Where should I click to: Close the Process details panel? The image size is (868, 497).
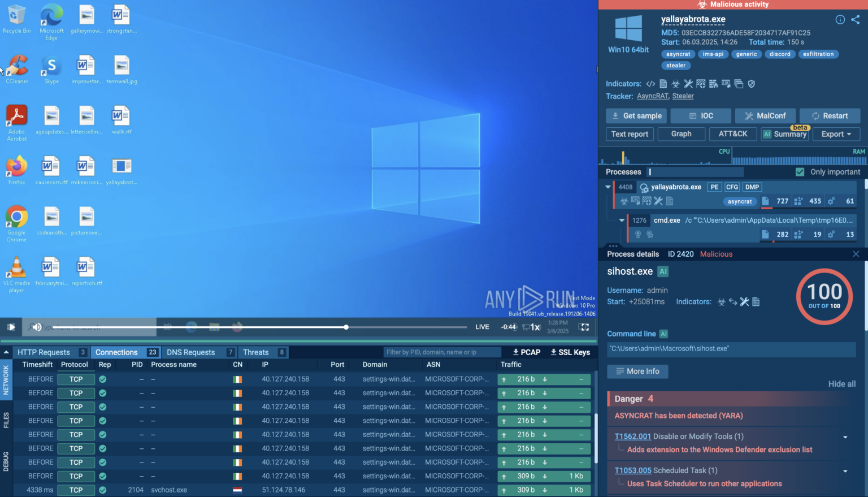856,254
